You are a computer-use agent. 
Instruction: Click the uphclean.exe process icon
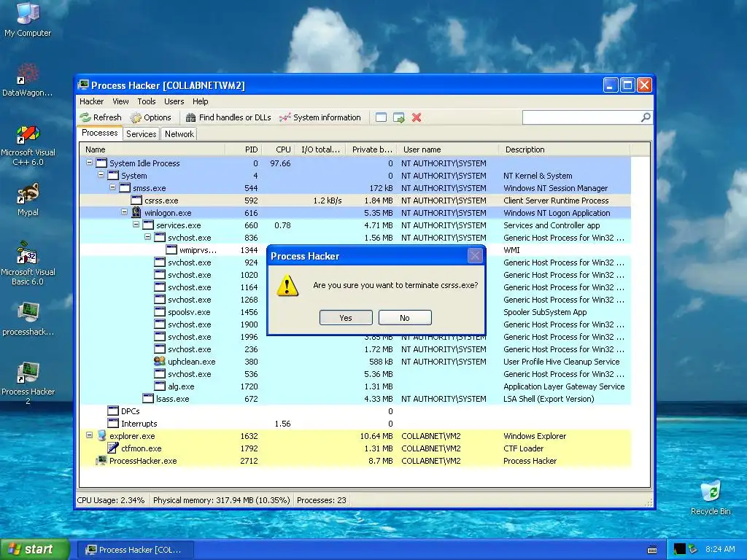pyautogui.click(x=160, y=362)
